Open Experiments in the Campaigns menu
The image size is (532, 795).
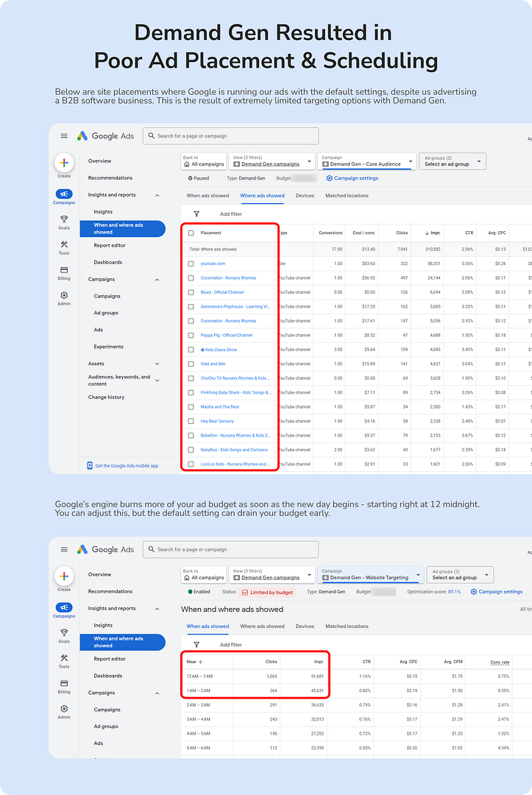click(108, 347)
